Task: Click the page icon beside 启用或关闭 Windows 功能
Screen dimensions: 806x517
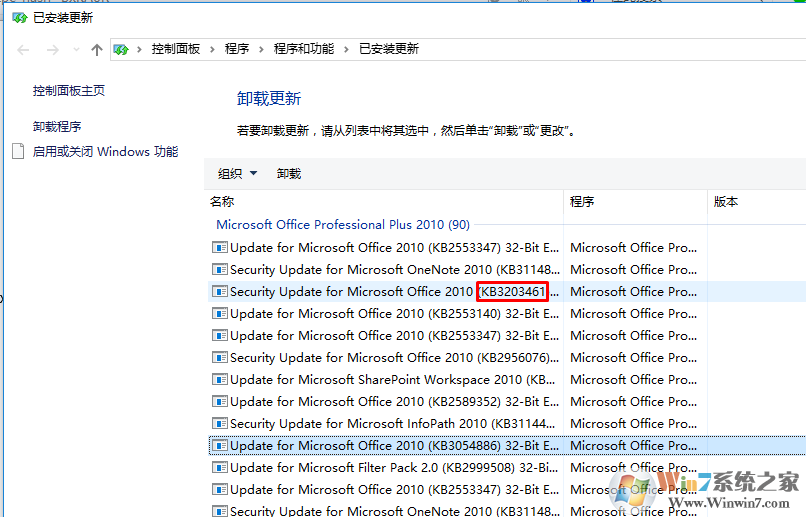Action: click(18, 152)
